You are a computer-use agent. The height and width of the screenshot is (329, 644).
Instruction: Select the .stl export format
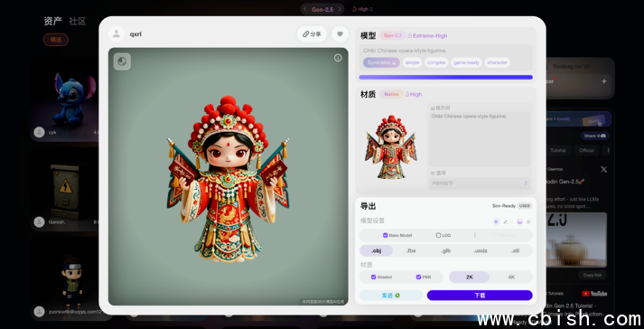515,250
